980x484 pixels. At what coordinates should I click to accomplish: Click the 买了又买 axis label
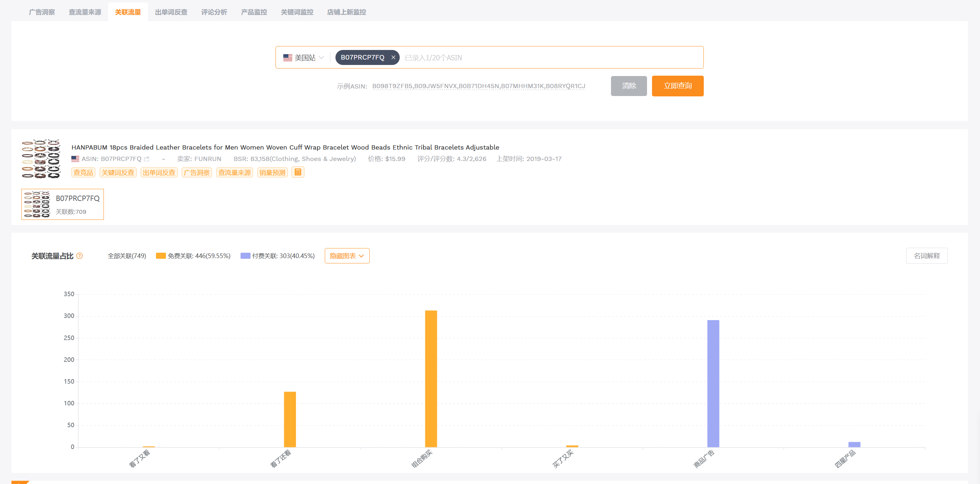[x=563, y=459]
